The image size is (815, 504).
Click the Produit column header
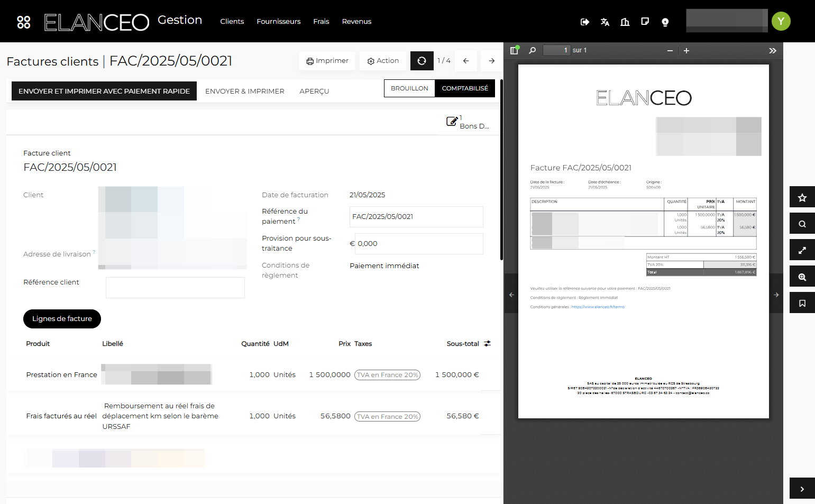click(x=38, y=344)
